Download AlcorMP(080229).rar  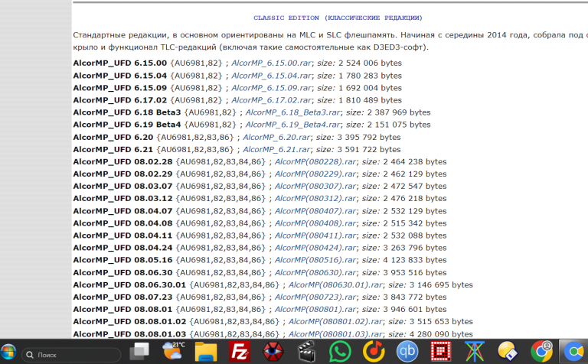click(315, 174)
